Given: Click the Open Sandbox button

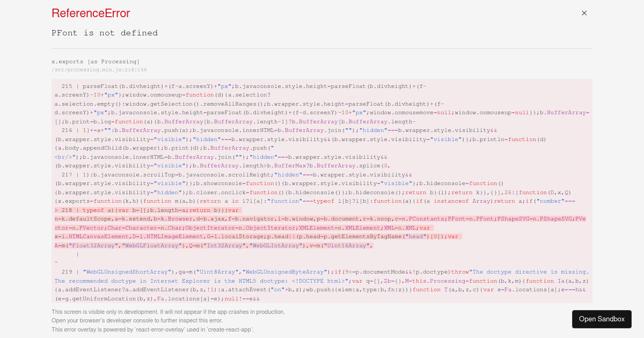Looking at the screenshot, I should [x=602, y=319].
